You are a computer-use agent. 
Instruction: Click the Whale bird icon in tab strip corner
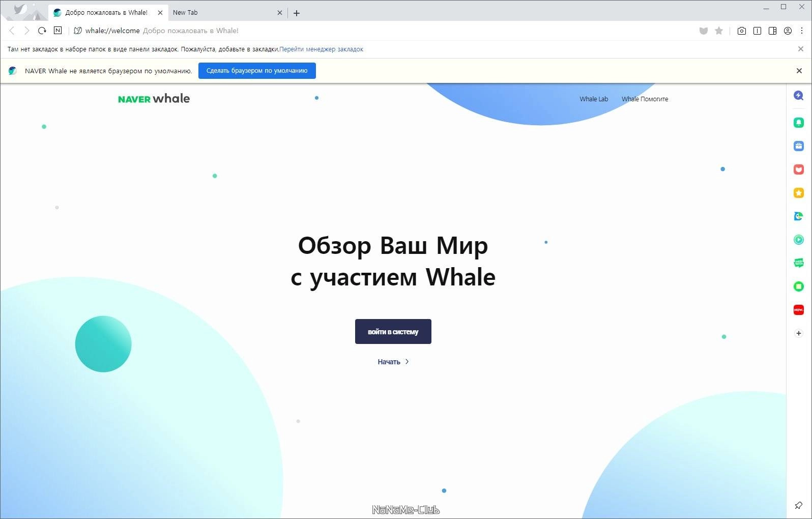(20, 9)
